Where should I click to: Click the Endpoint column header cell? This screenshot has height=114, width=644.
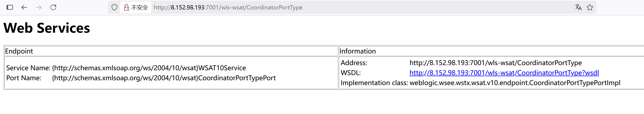(x=19, y=51)
